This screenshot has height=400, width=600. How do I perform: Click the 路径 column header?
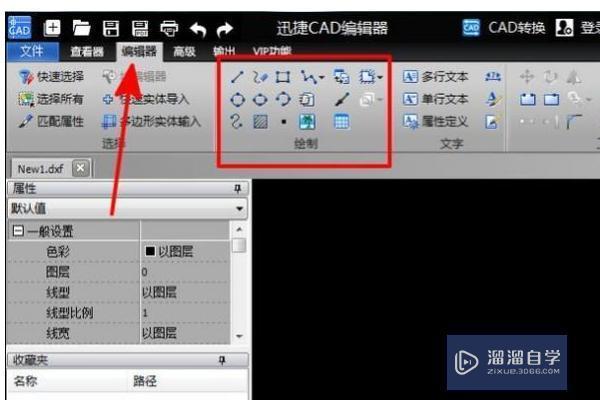[x=145, y=381]
